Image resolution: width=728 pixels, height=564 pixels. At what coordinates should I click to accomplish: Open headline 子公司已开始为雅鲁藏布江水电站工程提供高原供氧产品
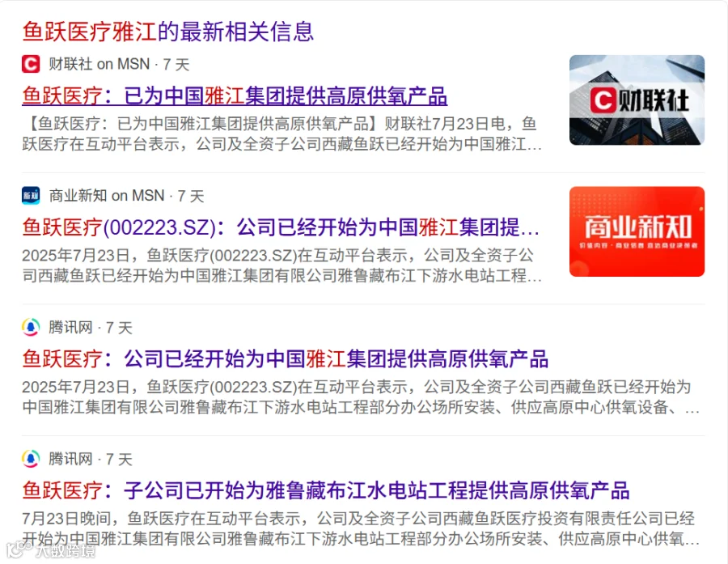point(325,490)
